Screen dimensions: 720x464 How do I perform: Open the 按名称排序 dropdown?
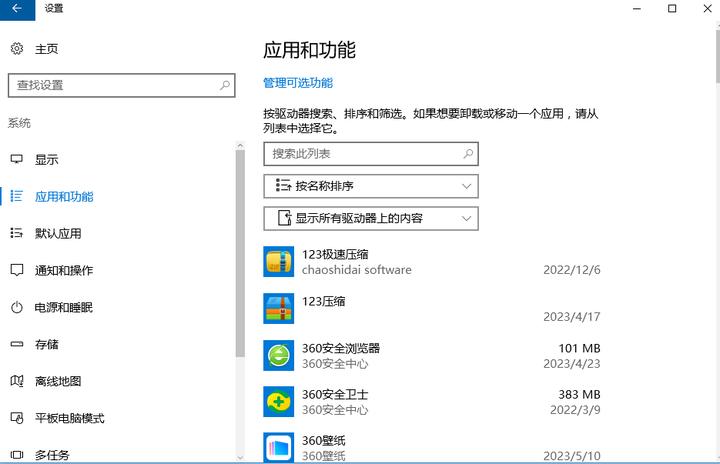click(371, 186)
